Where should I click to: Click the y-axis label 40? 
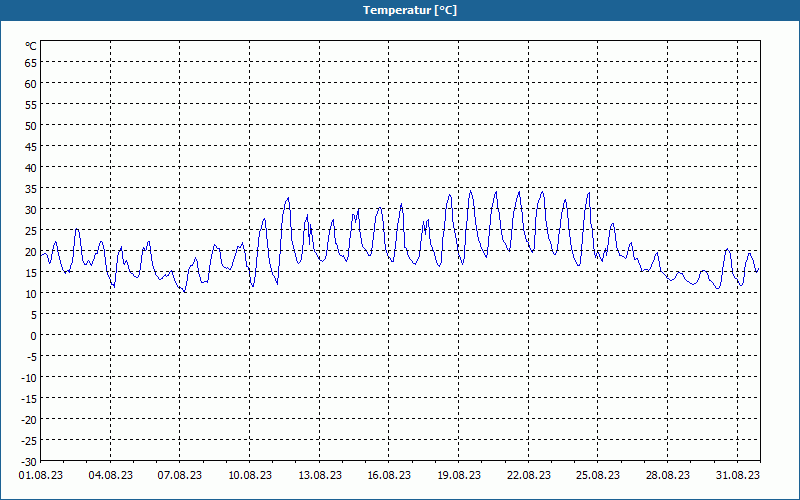pyautogui.click(x=31, y=167)
